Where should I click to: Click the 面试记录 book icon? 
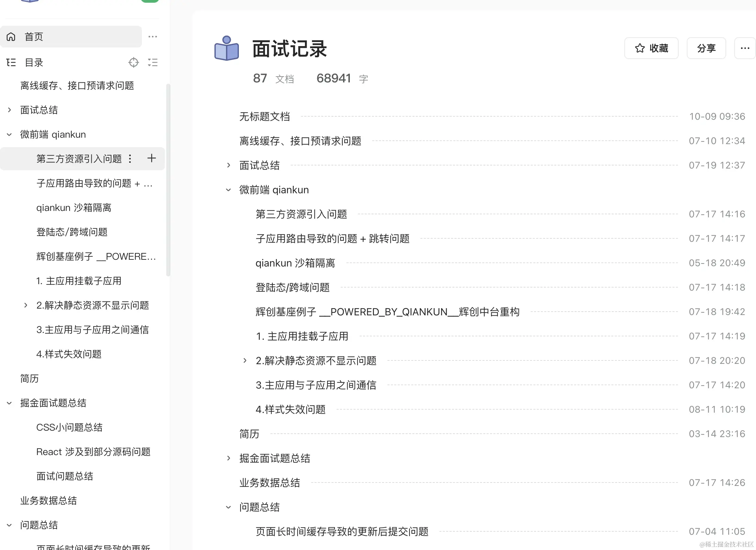click(227, 48)
